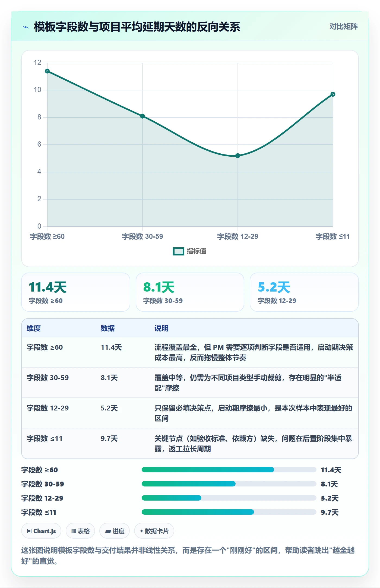
Task: Click the progress bar for 字段数 12-29
Action: [229, 498]
